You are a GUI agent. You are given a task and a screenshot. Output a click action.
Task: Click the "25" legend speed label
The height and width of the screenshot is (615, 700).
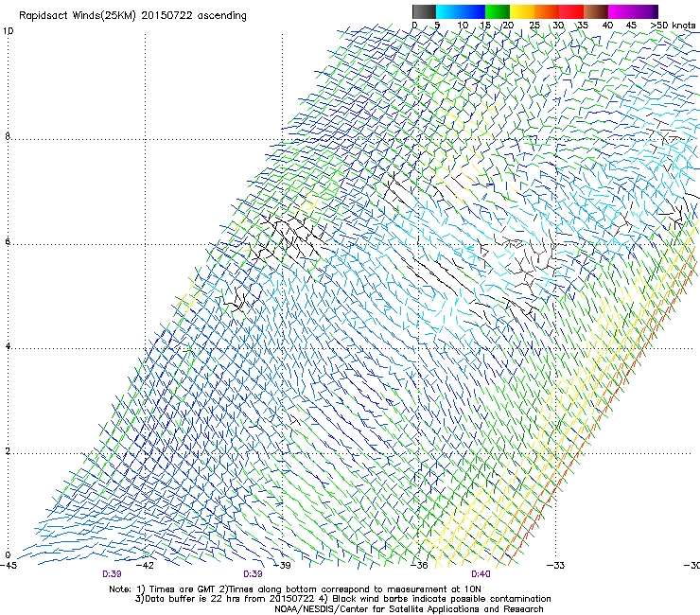pos(534,26)
